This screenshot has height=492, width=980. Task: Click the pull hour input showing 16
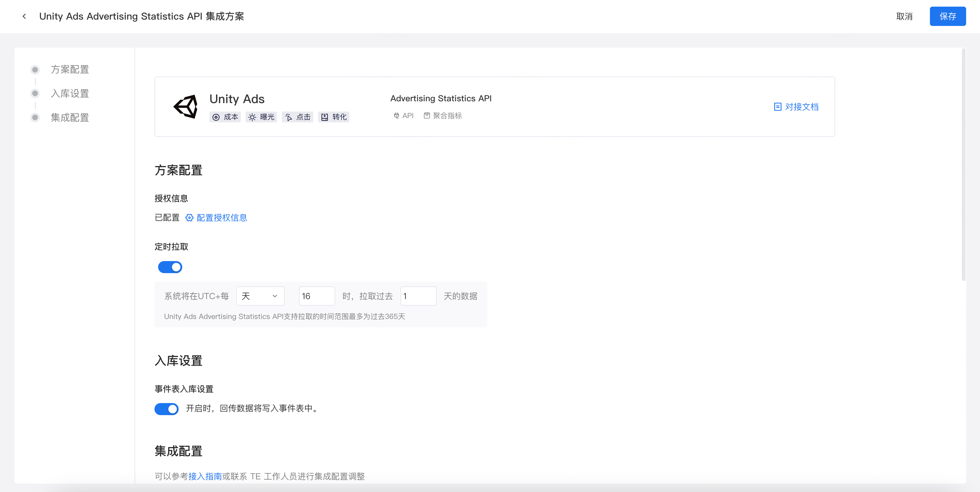point(317,296)
